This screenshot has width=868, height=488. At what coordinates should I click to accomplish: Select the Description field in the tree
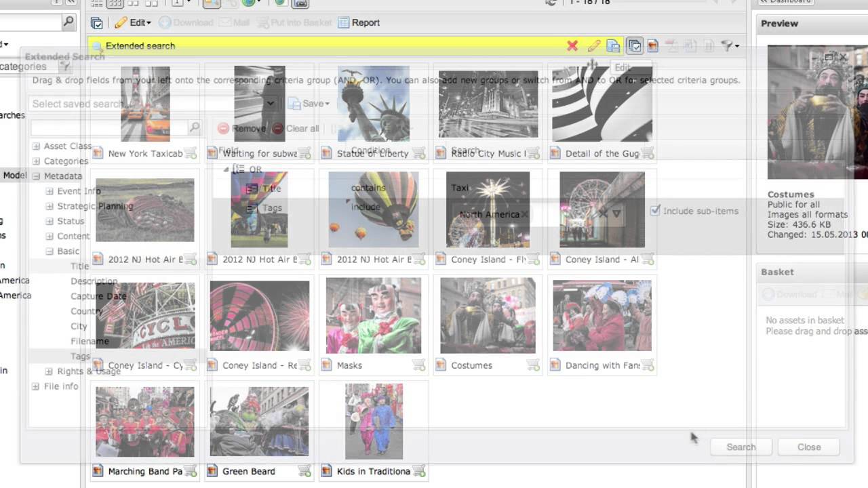tap(94, 281)
